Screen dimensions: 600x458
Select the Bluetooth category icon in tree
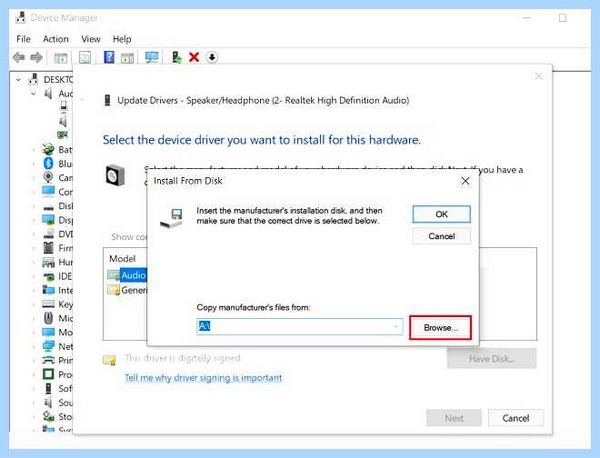48,163
